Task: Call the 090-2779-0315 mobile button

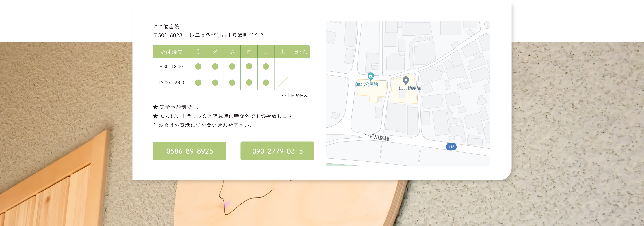Action: coord(277,151)
